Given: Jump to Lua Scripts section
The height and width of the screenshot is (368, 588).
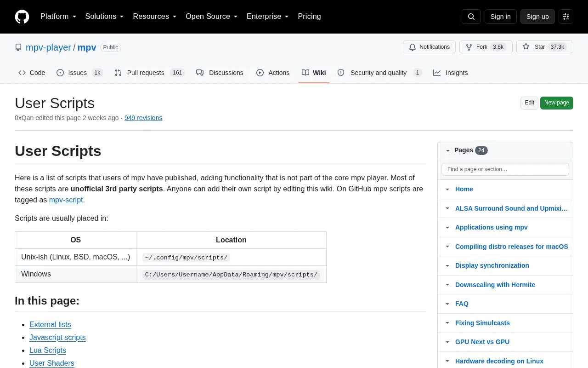Looking at the screenshot, I should point(48,351).
